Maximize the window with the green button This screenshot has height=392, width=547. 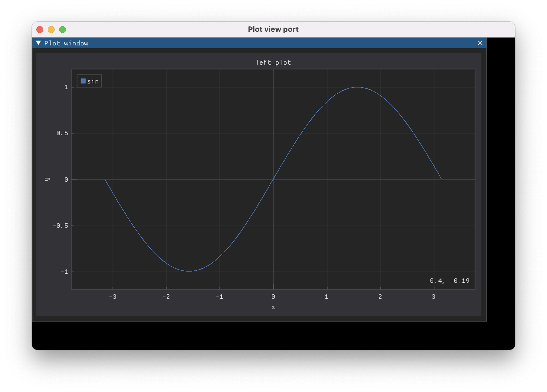[x=63, y=30]
